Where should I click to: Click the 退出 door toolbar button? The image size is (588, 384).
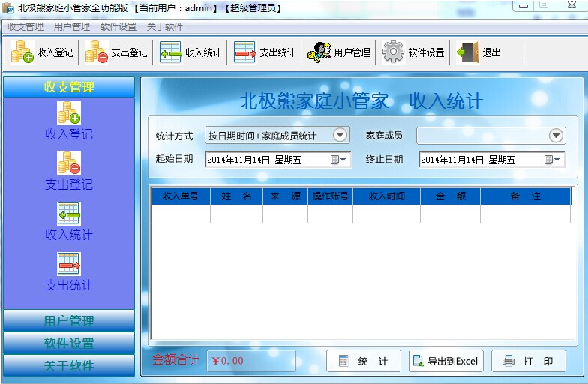tap(478, 52)
